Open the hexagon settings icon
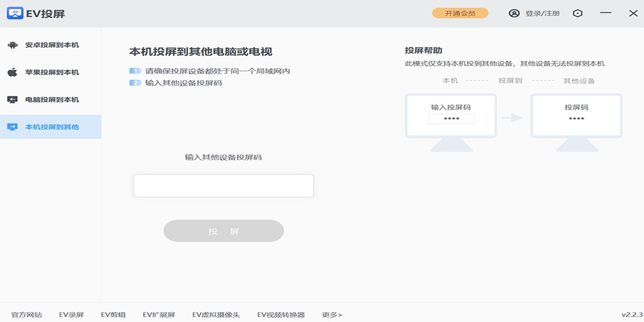Screen dimensions: 644x322 pyautogui.click(x=577, y=13)
